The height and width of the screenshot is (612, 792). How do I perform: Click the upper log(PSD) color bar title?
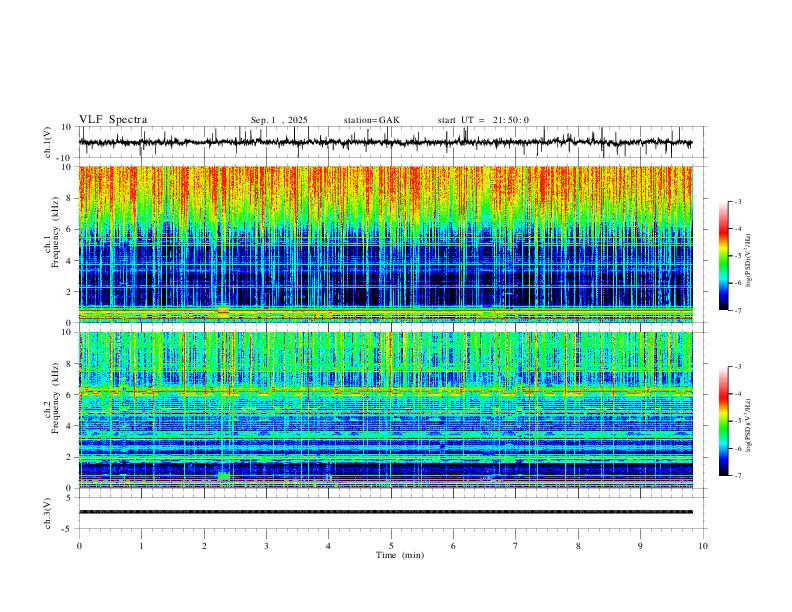pos(749,261)
